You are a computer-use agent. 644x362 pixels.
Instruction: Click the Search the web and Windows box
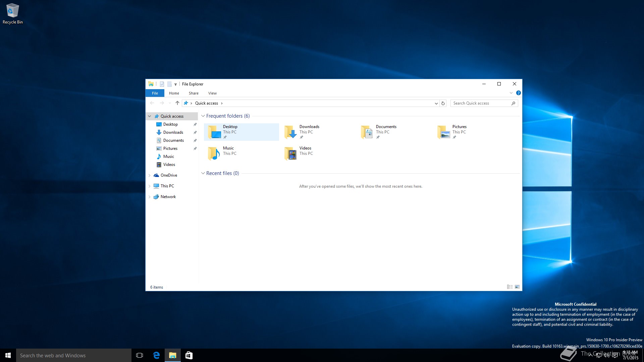point(74,355)
